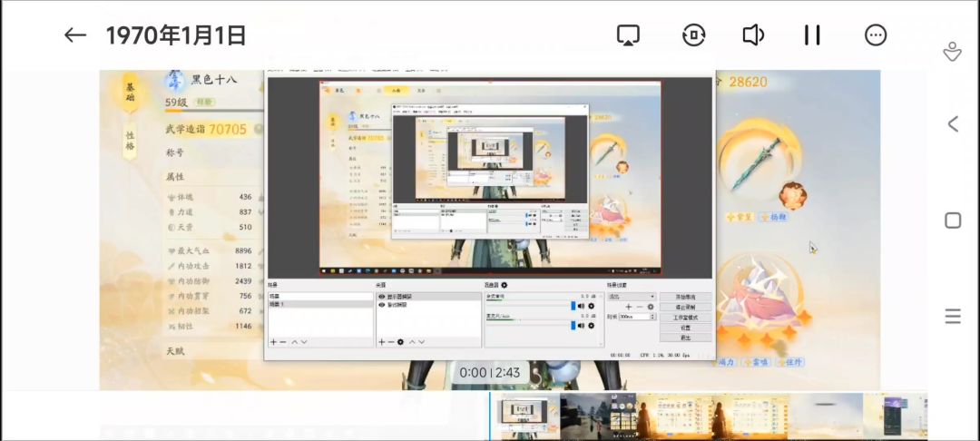
Task: Click the first timeline thumbnail in the filmstrip
Action: point(524,416)
